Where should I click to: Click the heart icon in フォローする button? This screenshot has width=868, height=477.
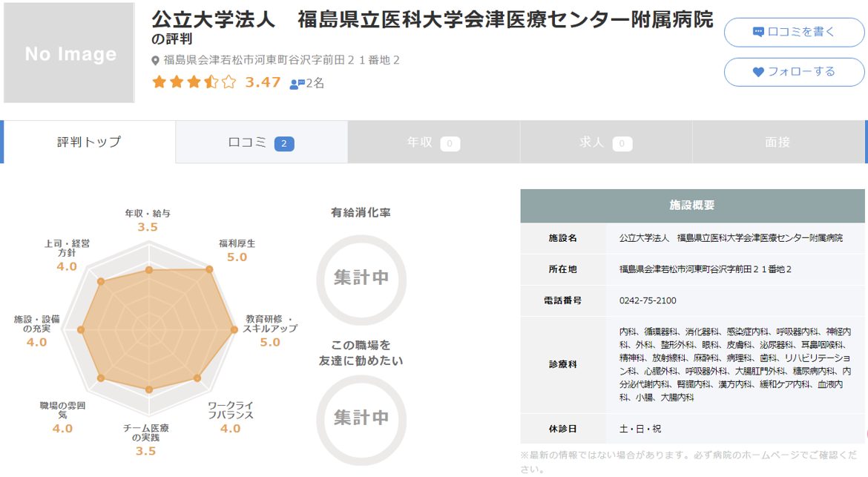pyautogui.click(x=757, y=72)
